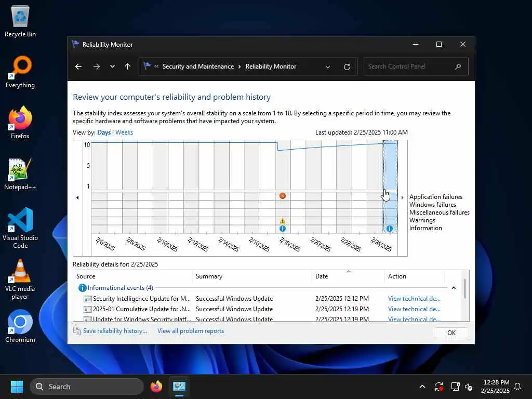This screenshot has height=399, width=532.
Task: Expand the hidden breadcrumb chevrons in the address bar
Action: (x=156, y=66)
